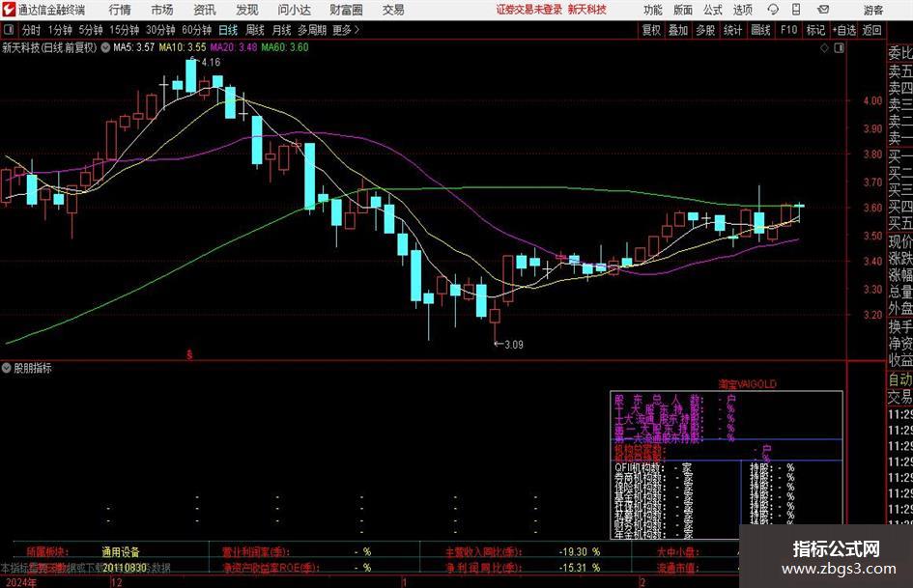Screen dimensions: 913x588
Task: Open the 画线 drawing tools
Action: (760, 30)
